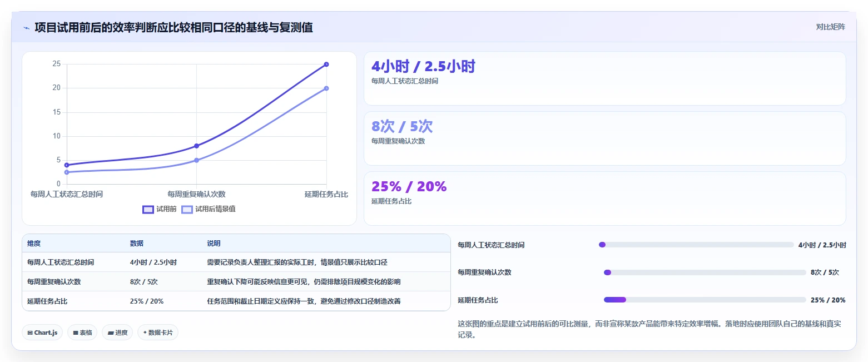Image resolution: width=868 pixels, height=362 pixels.
Task: Click the 数据 table column header
Action: coord(137,244)
